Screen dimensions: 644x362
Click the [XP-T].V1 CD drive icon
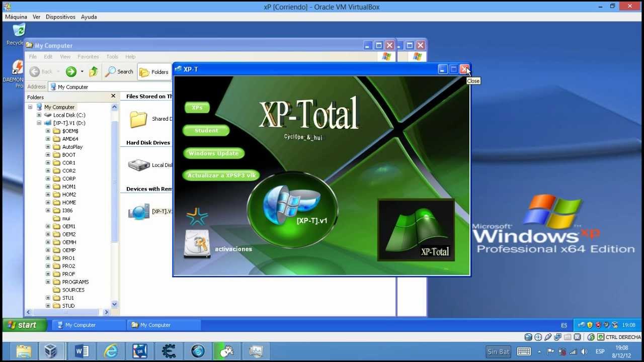[x=139, y=212]
